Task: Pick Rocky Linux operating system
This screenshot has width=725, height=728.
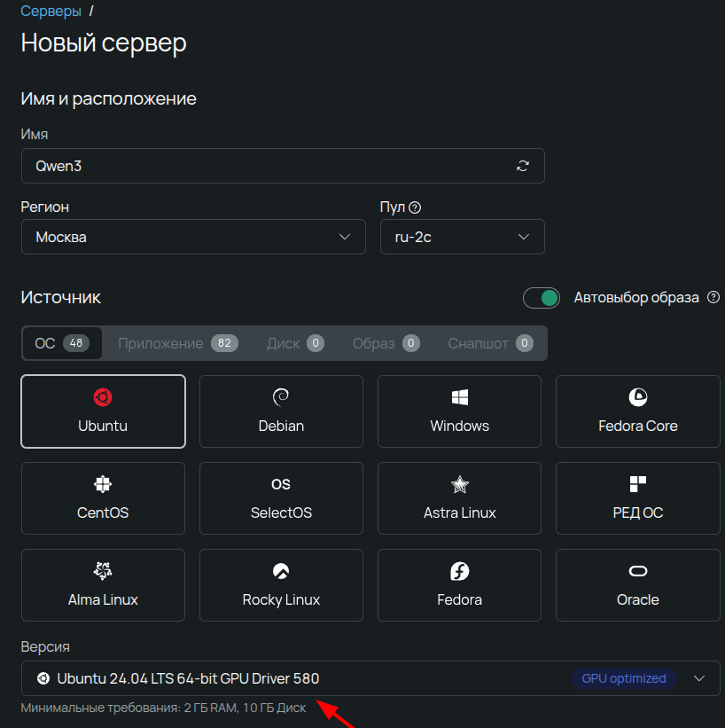Action: [x=281, y=584]
